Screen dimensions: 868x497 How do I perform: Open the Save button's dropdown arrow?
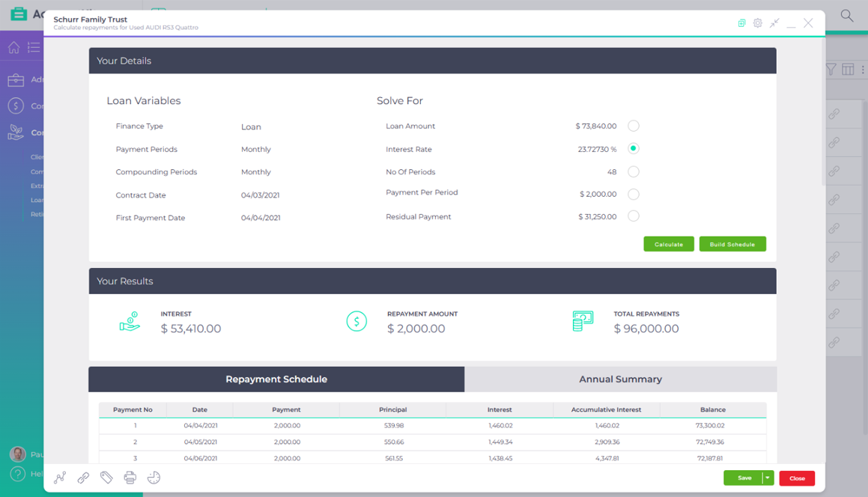(768, 478)
